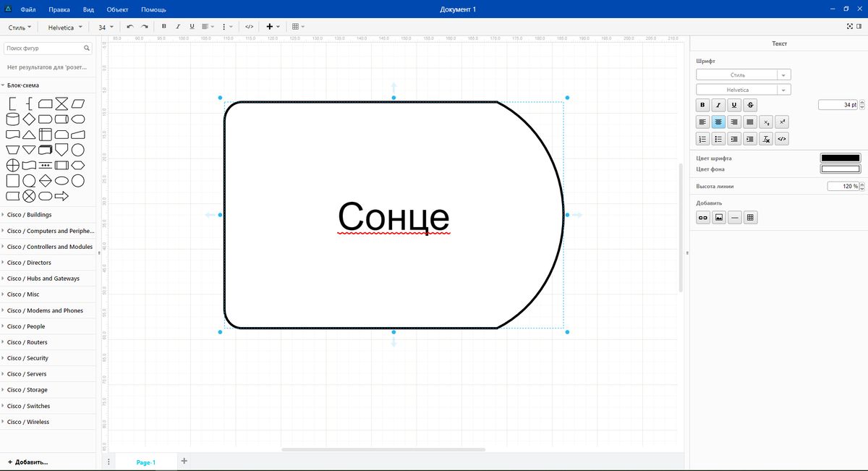Open the Helvetica font dropdown in toolbar

tap(64, 27)
